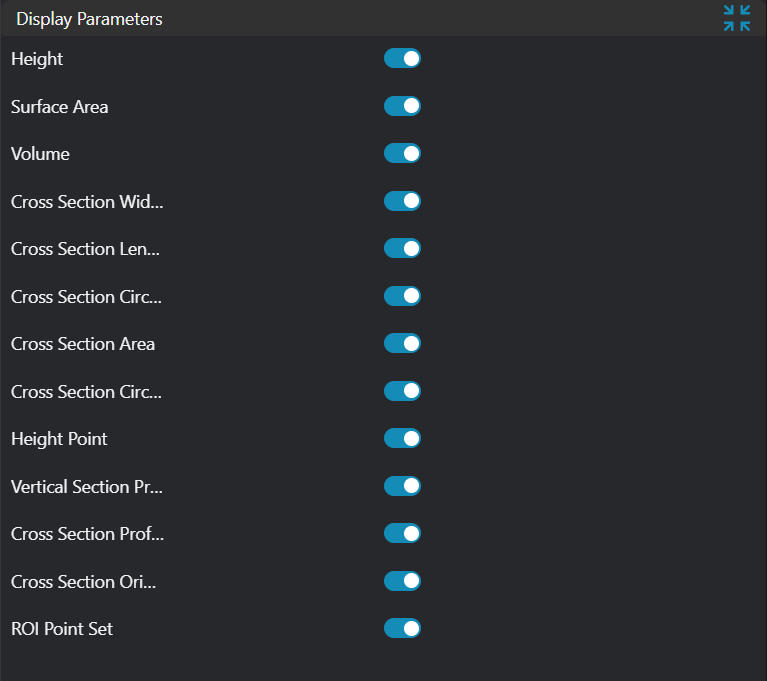
Task: Toggle the Cross Section Wid... switch
Action: tap(402, 201)
